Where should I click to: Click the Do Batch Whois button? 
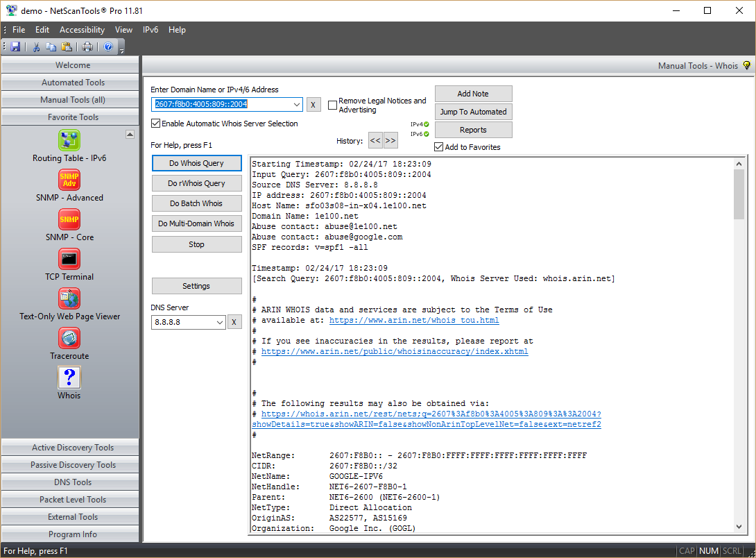pyautogui.click(x=197, y=203)
